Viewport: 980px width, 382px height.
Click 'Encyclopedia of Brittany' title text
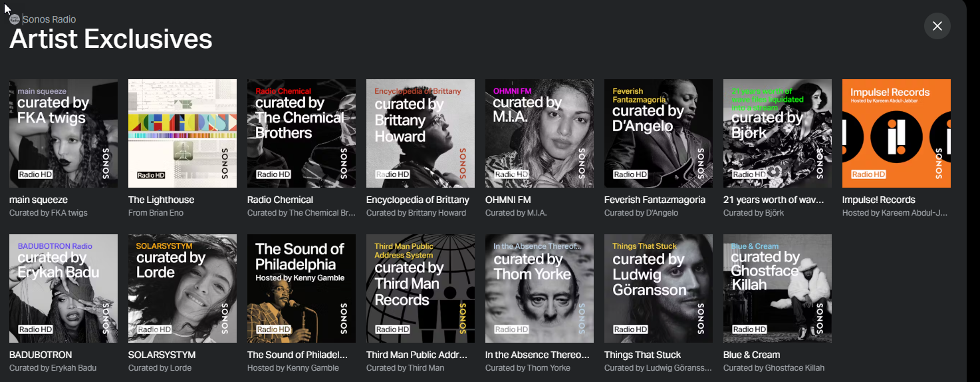[x=418, y=200]
